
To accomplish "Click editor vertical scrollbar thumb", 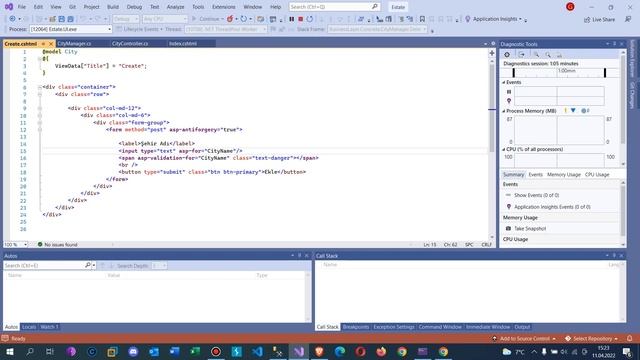I will coord(492,107).
